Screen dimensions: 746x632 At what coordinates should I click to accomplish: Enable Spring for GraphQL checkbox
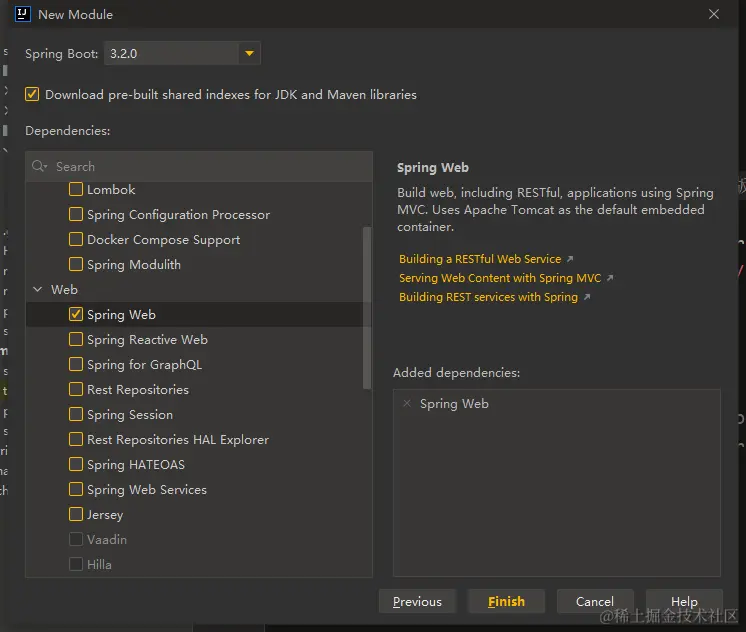(x=76, y=364)
